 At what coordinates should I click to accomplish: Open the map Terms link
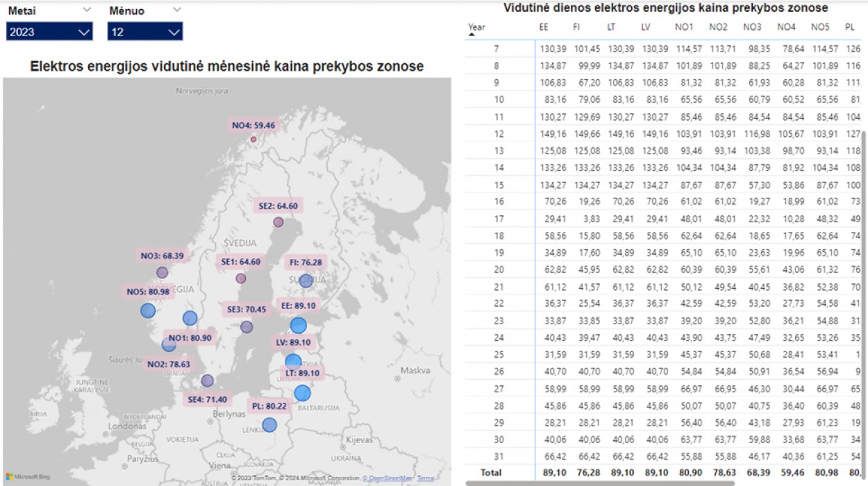tap(425, 478)
